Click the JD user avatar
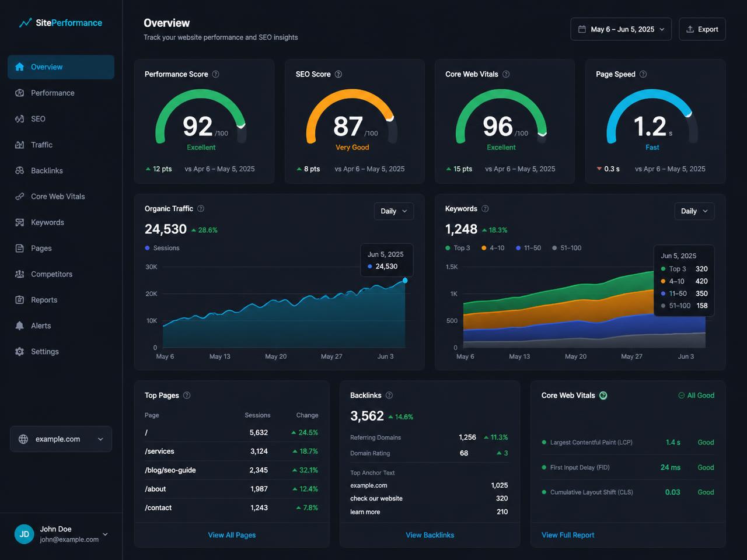 point(25,534)
